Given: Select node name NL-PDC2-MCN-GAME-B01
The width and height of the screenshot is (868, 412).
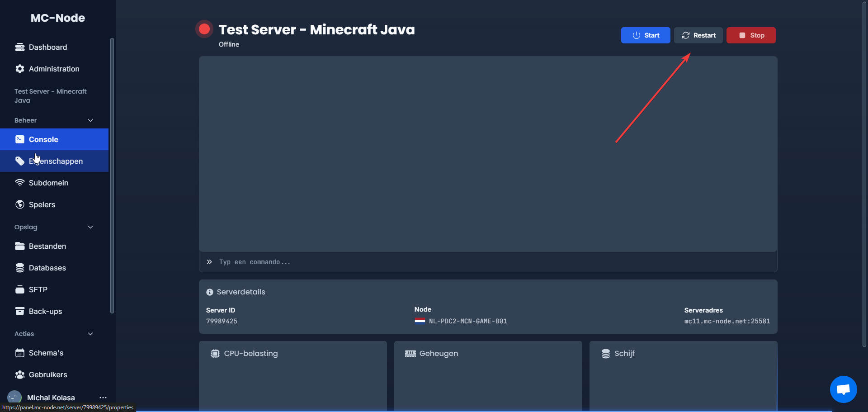Looking at the screenshot, I should click(468, 321).
